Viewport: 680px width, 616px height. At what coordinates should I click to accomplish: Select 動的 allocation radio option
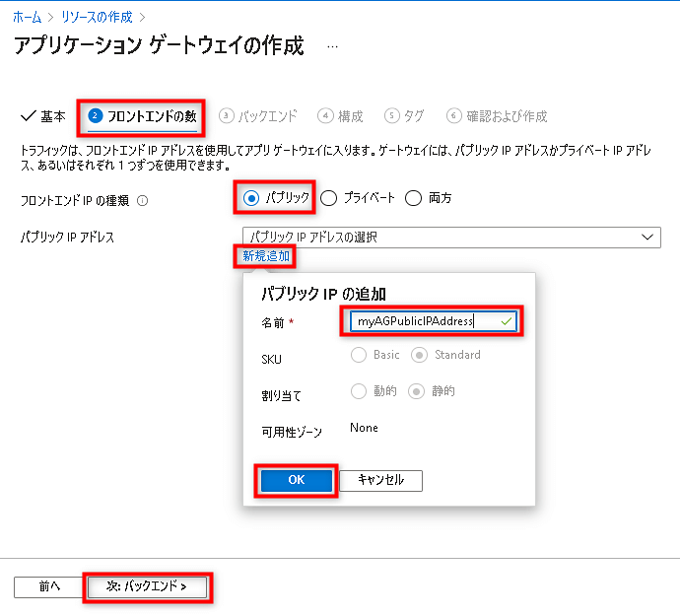(x=359, y=391)
